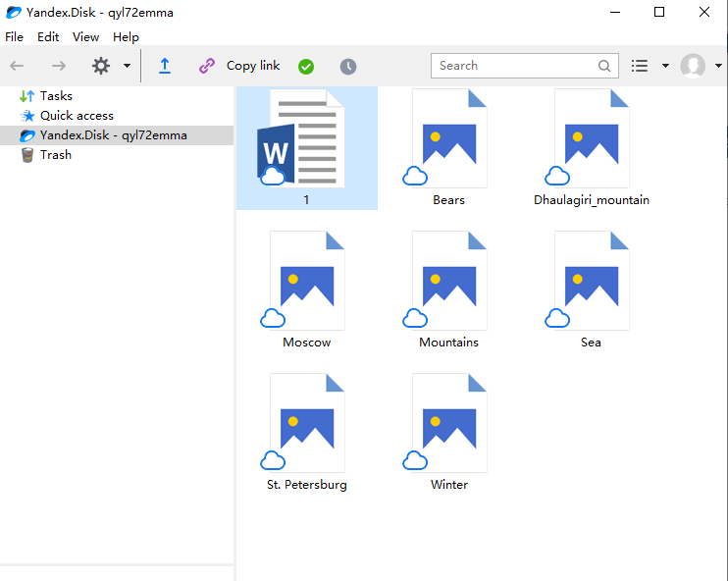Go back with the left arrow

[17, 66]
